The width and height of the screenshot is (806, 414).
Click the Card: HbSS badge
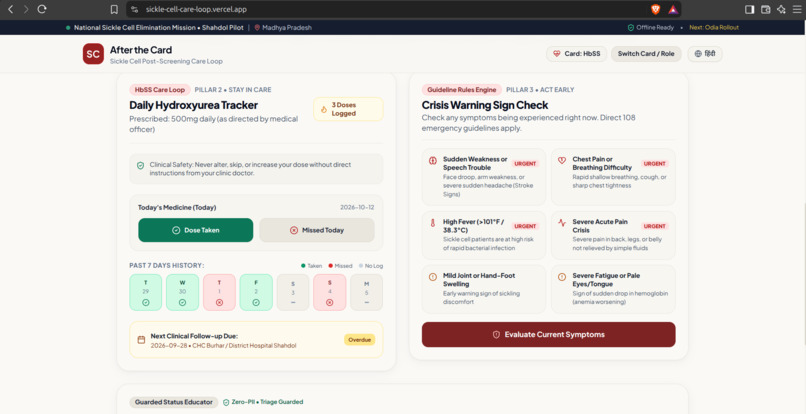pos(576,53)
